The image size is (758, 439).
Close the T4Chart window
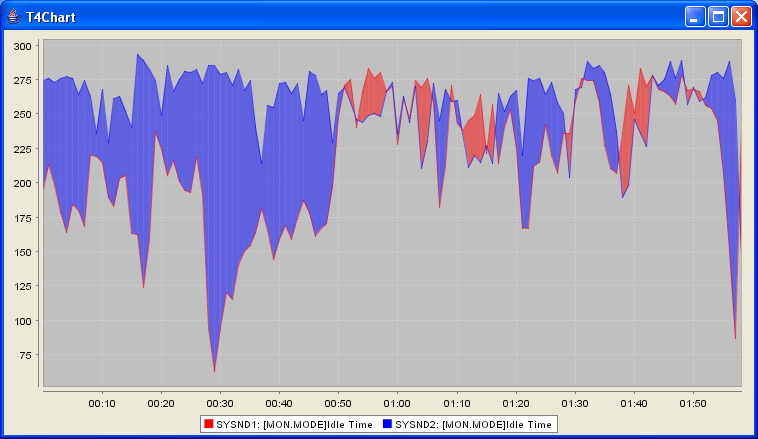741,17
